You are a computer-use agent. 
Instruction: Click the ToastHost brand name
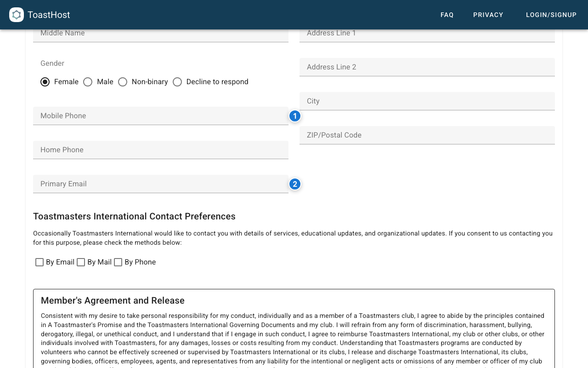(49, 15)
